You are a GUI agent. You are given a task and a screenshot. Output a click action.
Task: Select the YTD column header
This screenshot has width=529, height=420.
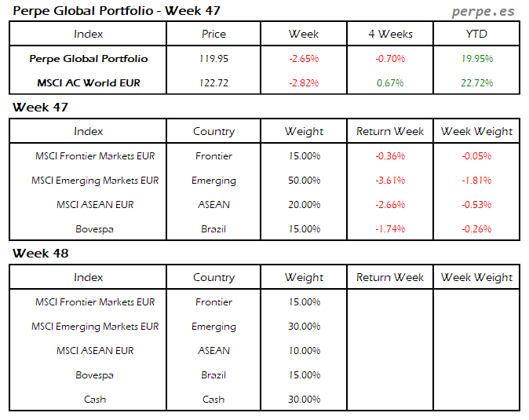476,34
